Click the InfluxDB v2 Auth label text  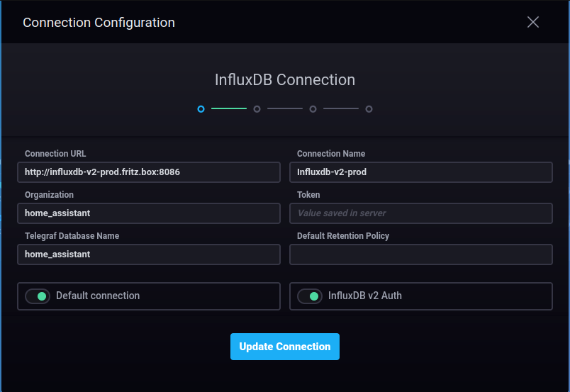365,296
